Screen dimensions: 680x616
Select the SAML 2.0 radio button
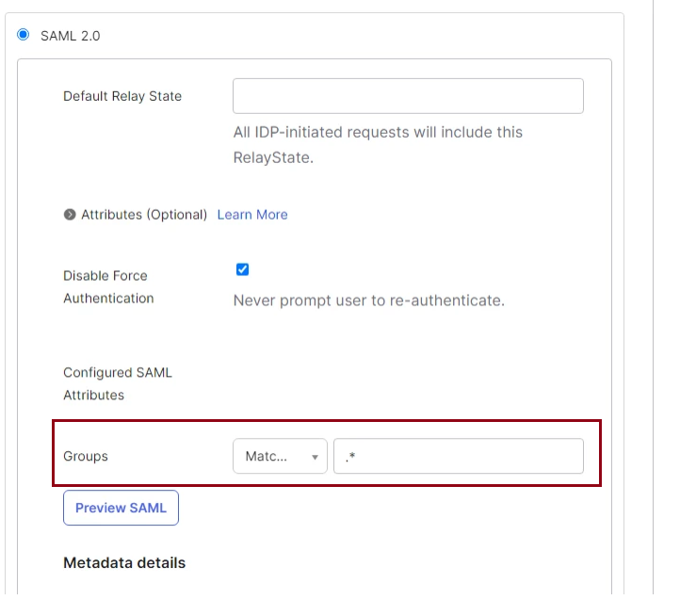coord(24,35)
